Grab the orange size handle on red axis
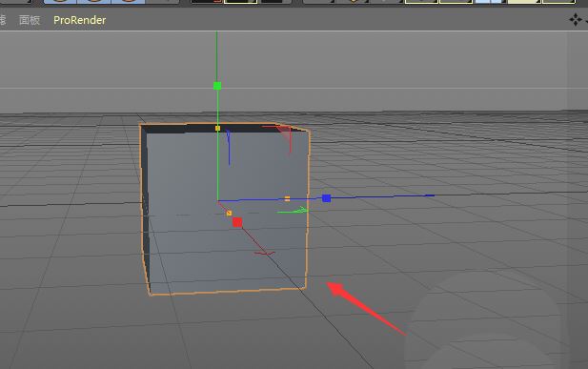The image size is (588, 369). click(229, 214)
